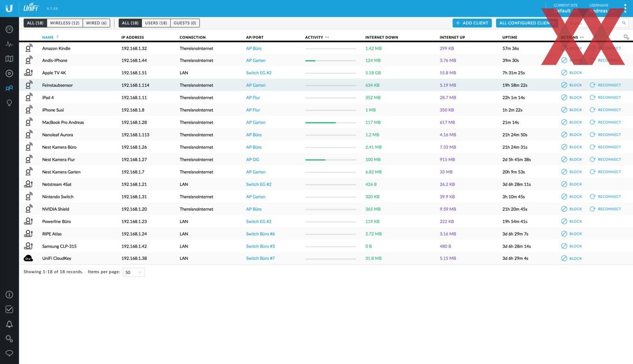Viewport: 633px width, 364px height.
Task: Click block icon for Samsung CLP-315
Action: click(x=564, y=246)
